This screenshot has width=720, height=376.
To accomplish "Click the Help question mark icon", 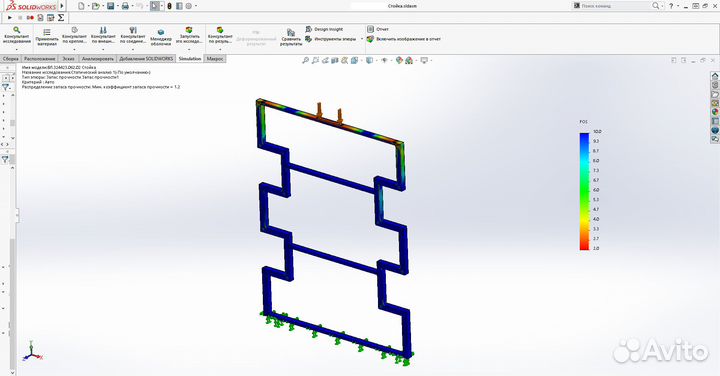I will click(671, 6).
